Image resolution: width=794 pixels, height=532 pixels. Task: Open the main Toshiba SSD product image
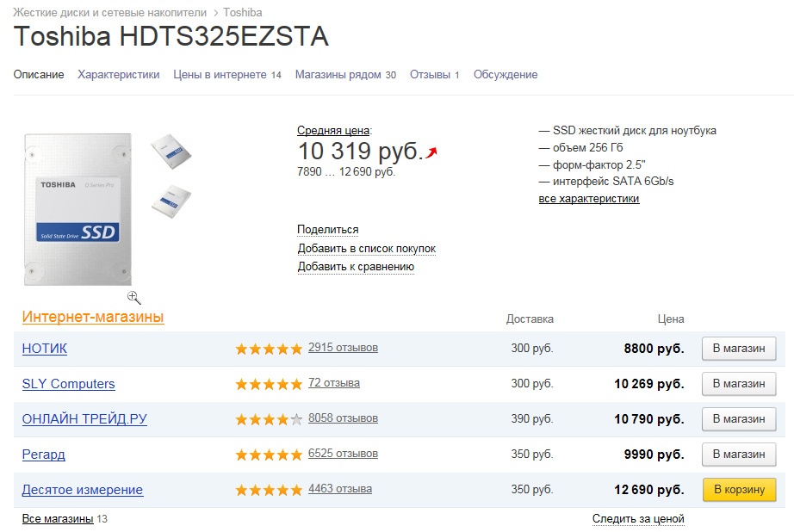tap(78, 209)
